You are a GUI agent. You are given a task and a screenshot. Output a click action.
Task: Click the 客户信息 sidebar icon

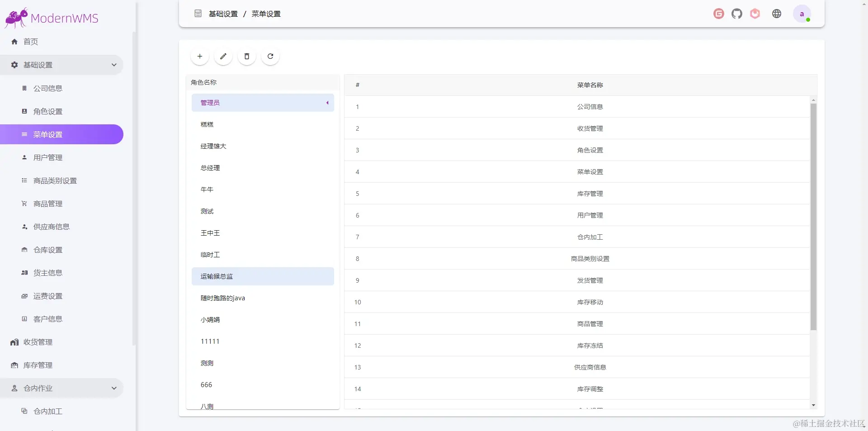pos(24,319)
